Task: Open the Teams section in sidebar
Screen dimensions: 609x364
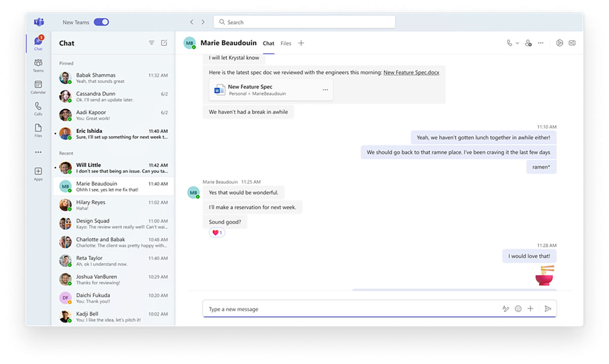Action: [x=38, y=65]
